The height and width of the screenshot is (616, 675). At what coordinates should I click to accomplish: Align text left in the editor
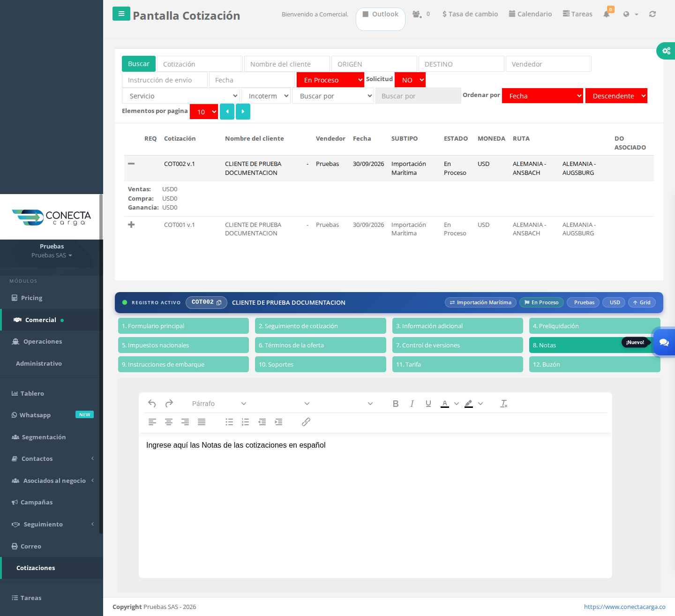pos(152,422)
